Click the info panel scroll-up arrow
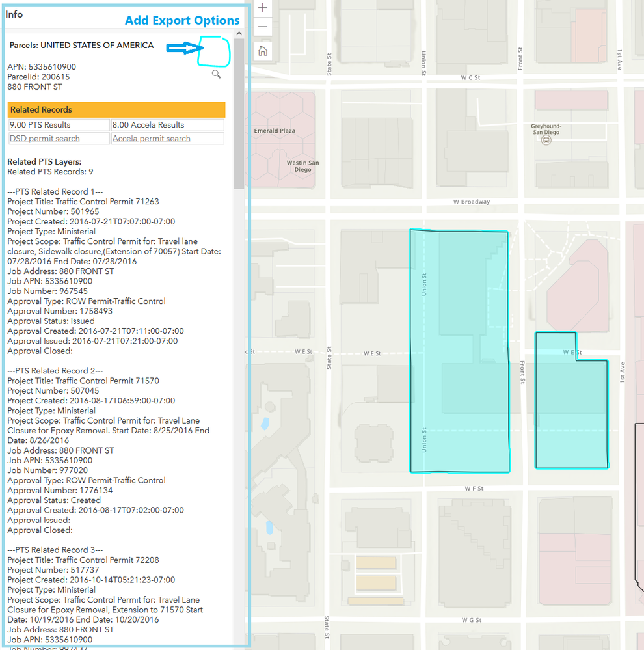This screenshot has height=650, width=644. [239, 34]
